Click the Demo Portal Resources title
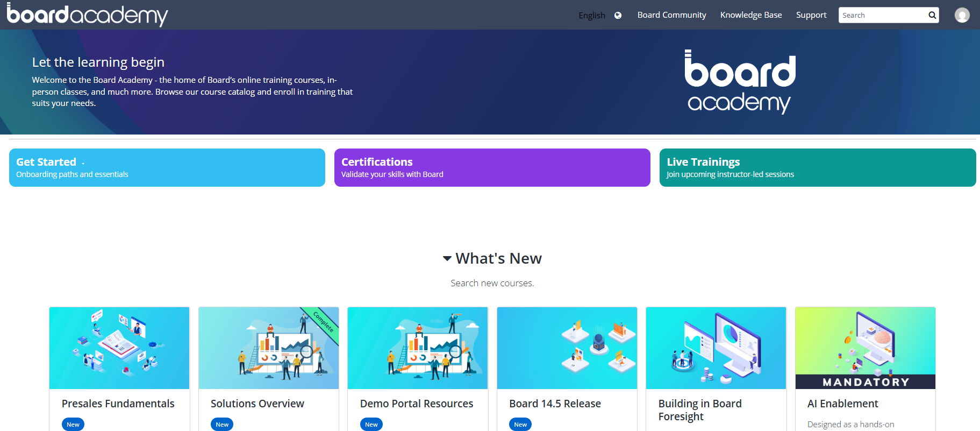Viewport: 980px width, 431px height. 417,404
